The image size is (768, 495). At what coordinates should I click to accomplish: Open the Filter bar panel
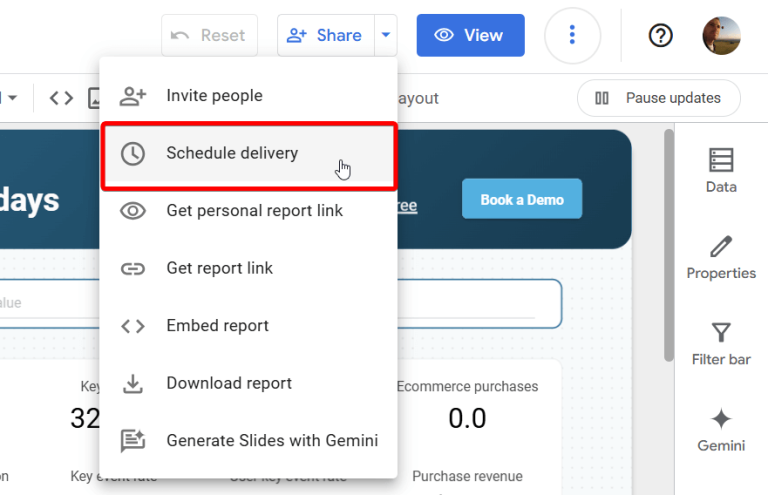click(720, 343)
